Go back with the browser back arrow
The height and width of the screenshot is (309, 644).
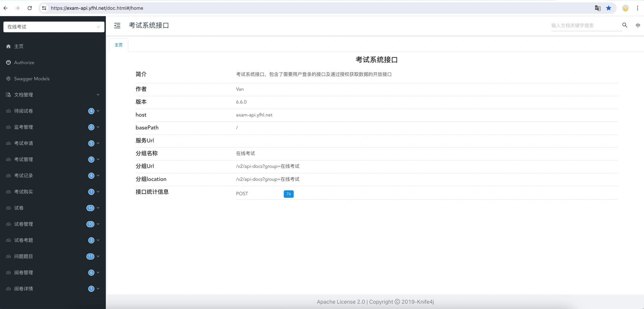tap(5, 8)
